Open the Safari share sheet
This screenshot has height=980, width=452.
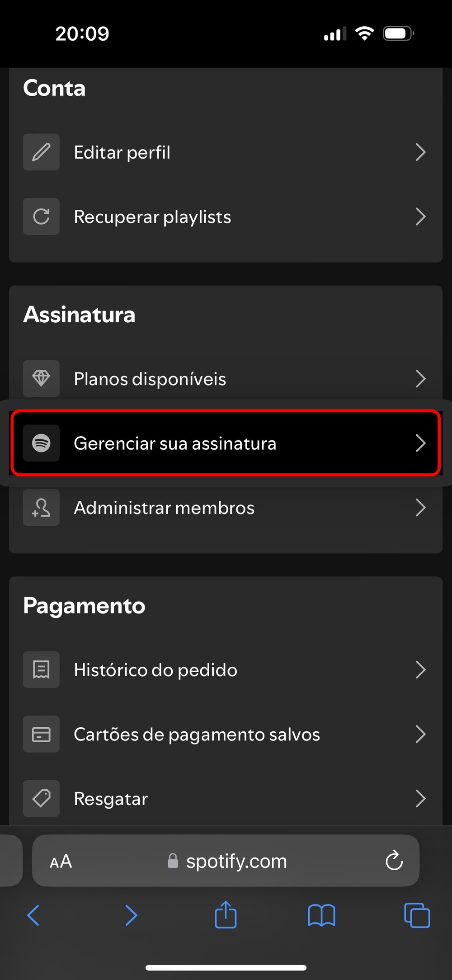(x=226, y=915)
